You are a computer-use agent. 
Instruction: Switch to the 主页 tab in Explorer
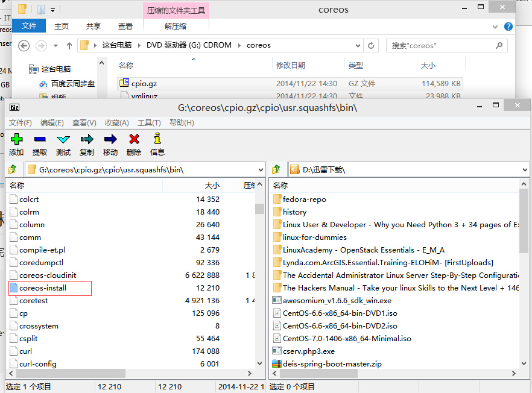click(x=62, y=26)
